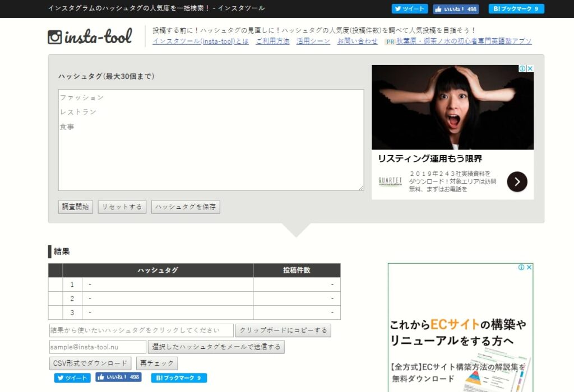Click the bottom B! Bookmark button
574x392 pixels.
(179, 378)
